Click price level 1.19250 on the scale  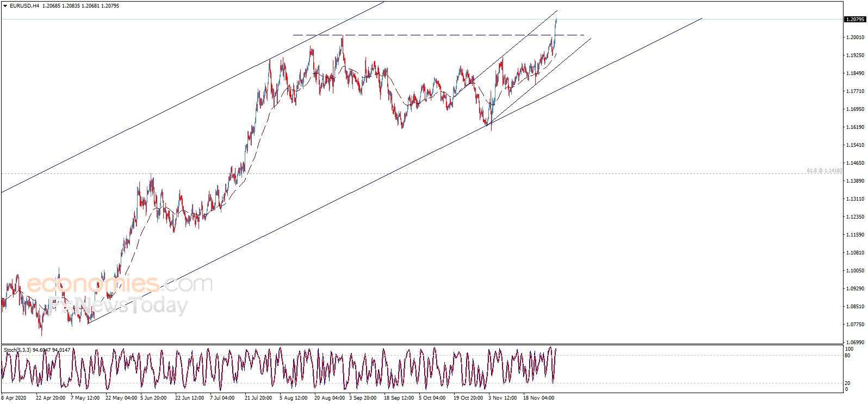(855, 55)
